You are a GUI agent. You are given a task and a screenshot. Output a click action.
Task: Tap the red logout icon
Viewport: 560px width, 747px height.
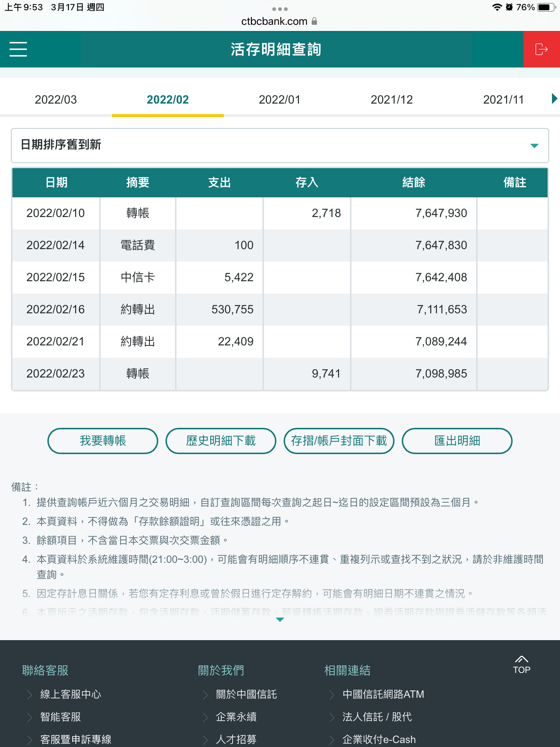point(541,49)
